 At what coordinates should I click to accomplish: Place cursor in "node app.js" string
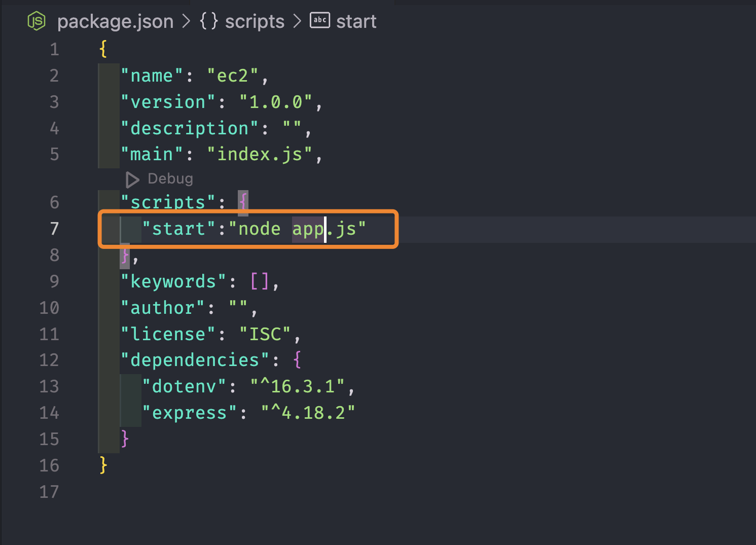297,229
